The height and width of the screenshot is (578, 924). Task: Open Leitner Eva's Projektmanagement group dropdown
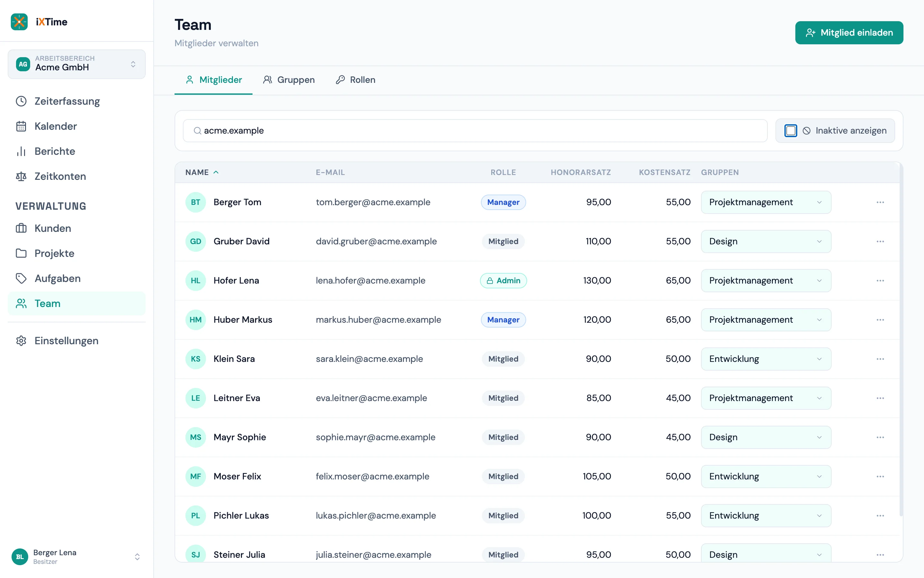click(766, 398)
